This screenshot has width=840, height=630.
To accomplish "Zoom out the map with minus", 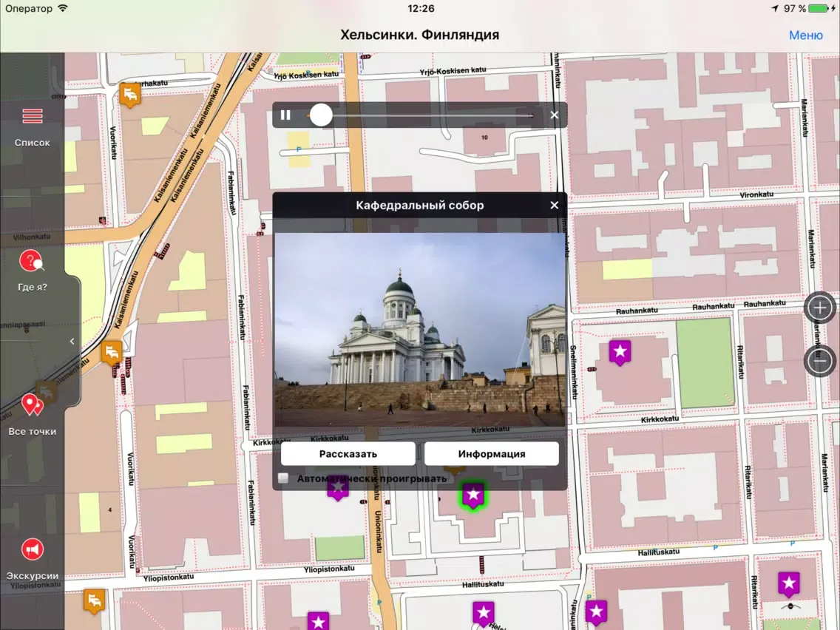I will pos(819,359).
